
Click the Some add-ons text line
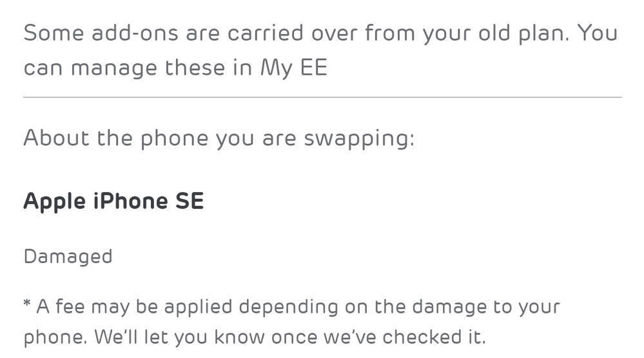pyautogui.click(x=320, y=33)
